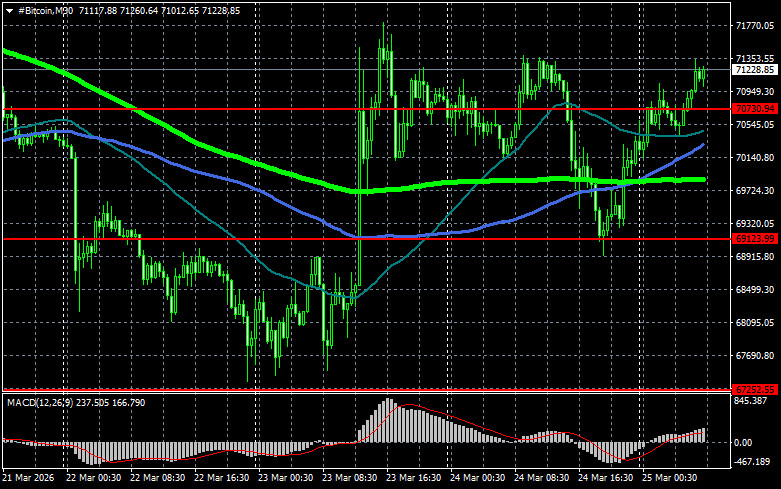
Task: Click price scale value 71770.05
Action: (755, 25)
